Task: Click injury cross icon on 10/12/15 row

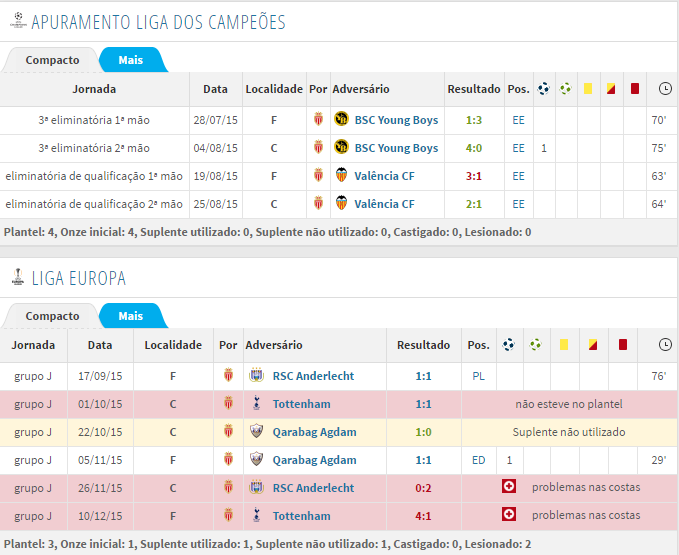Action: [x=509, y=514]
